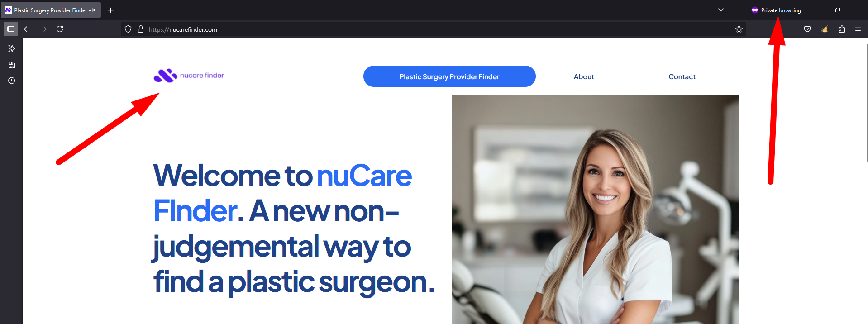
Task: Open History clock in sidebar
Action: tap(12, 81)
